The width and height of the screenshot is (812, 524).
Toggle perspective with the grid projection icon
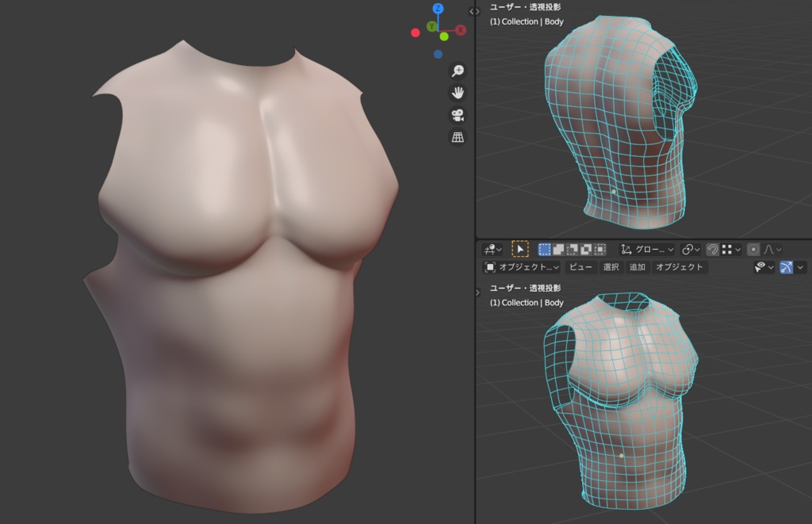[x=456, y=137]
